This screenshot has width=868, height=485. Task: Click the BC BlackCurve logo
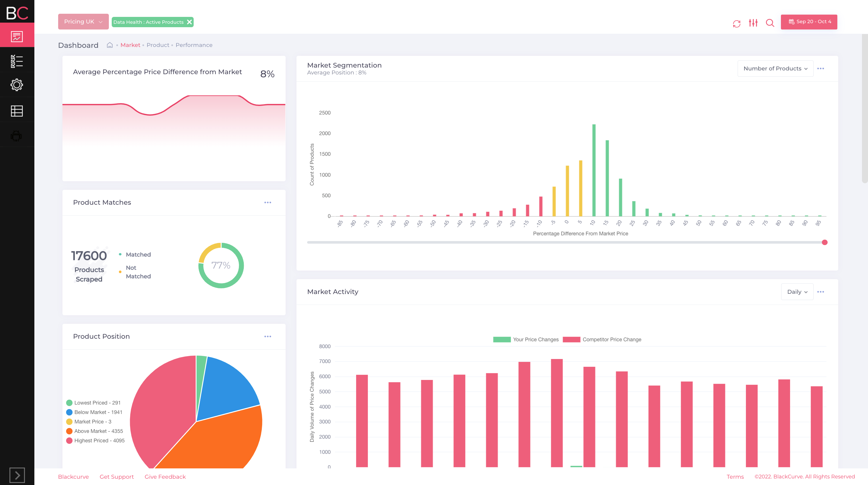[x=17, y=13]
